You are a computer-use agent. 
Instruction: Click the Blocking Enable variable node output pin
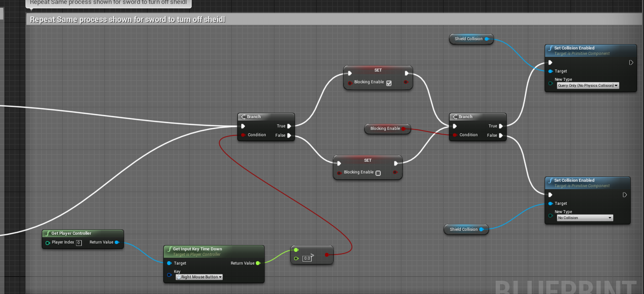pos(404,128)
